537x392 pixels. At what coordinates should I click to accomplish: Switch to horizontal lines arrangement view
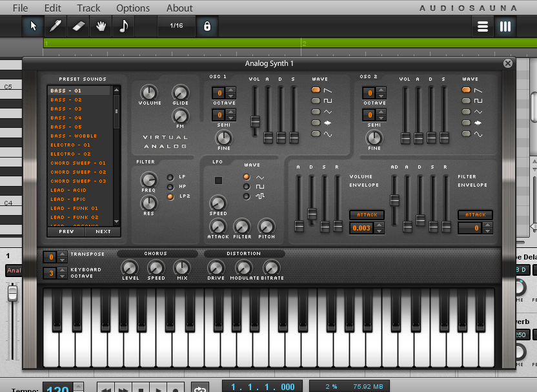click(483, 26)
